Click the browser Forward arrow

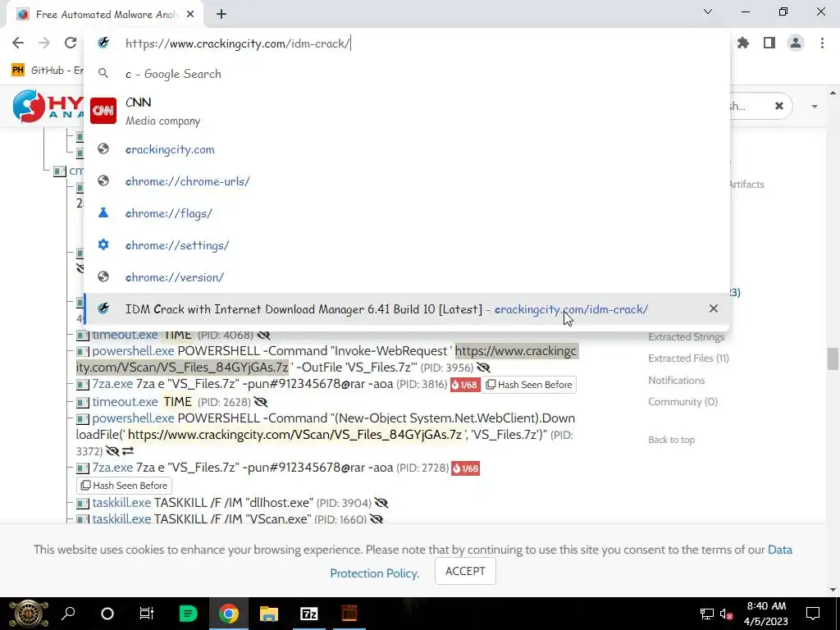coord(44,43)
